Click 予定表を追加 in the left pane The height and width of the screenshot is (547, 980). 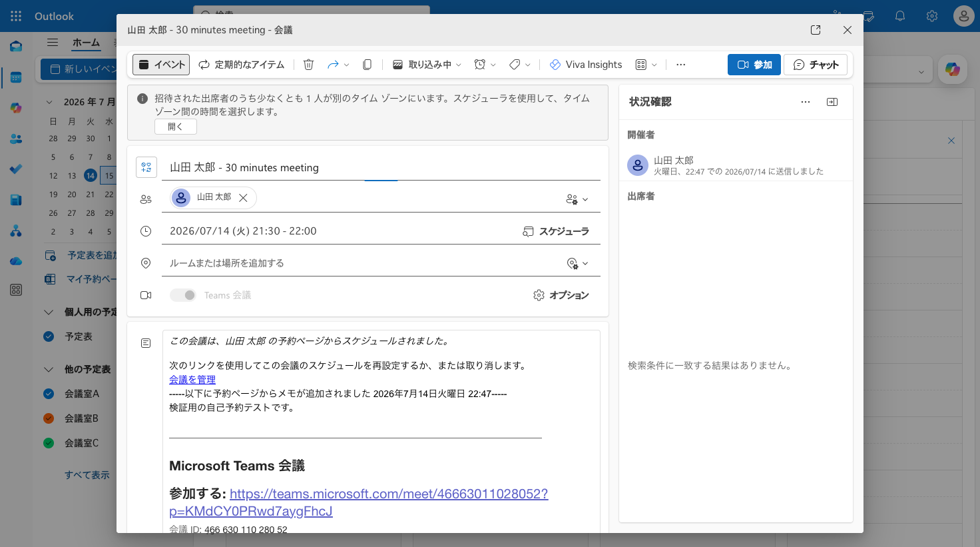pyautogui.click(x=81, y=255)
